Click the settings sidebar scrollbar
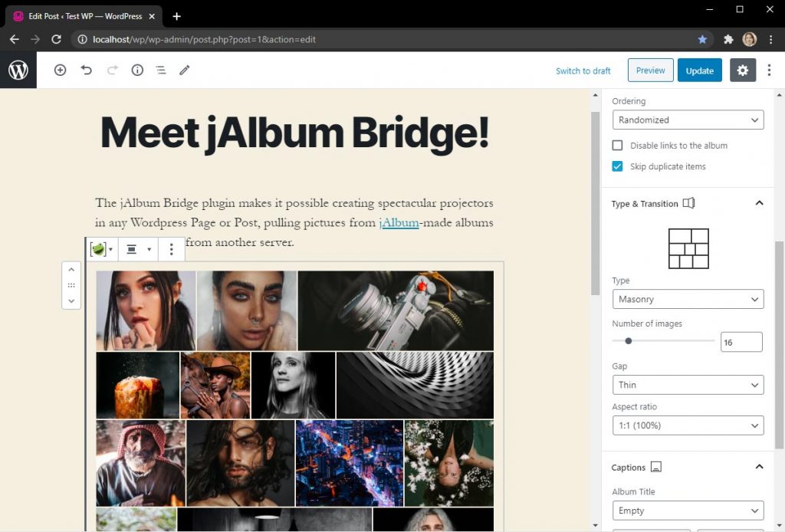 779,345
